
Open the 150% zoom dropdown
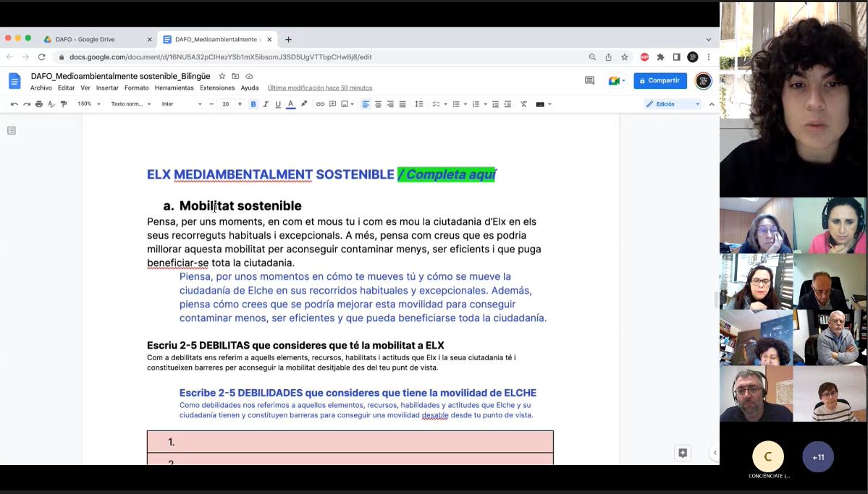[88, 104]
